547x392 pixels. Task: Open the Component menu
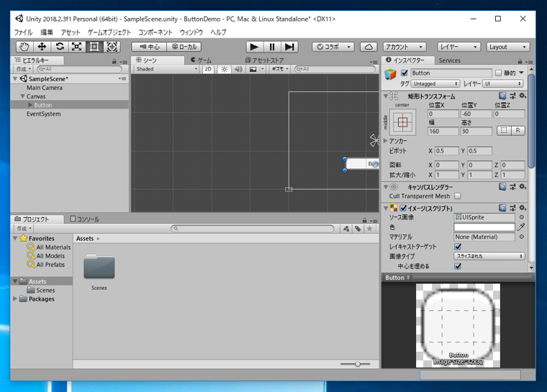155,32
